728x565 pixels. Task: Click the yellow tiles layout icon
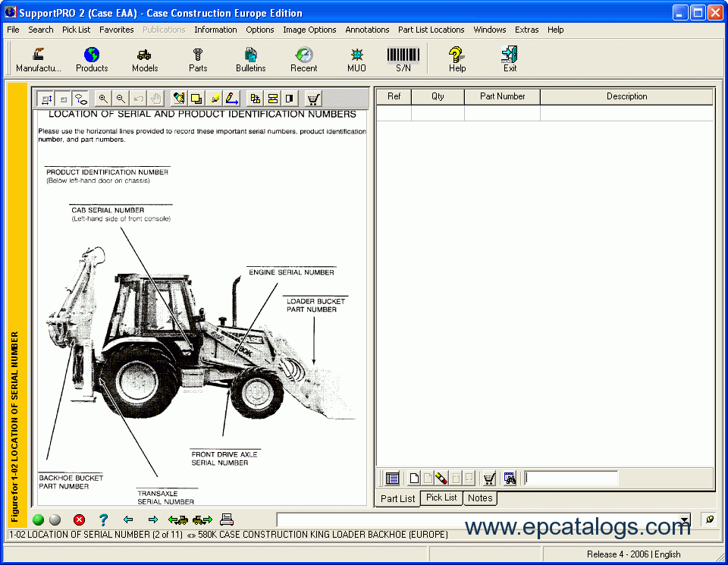(x=255, y=99)
